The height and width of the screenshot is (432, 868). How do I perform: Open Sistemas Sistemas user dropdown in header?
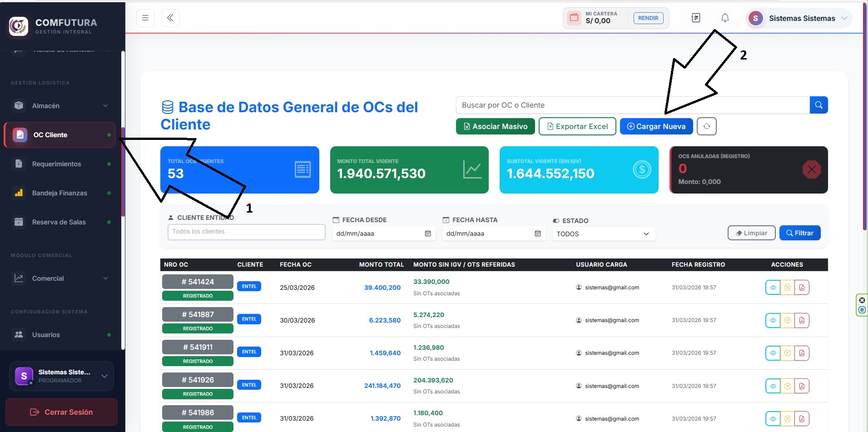point(799,18)
